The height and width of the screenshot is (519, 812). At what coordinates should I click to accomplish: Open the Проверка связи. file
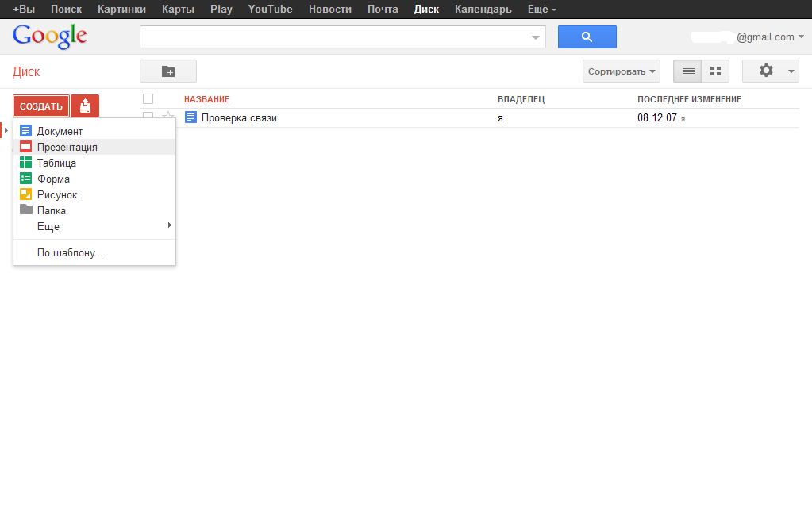coord(241,118)
